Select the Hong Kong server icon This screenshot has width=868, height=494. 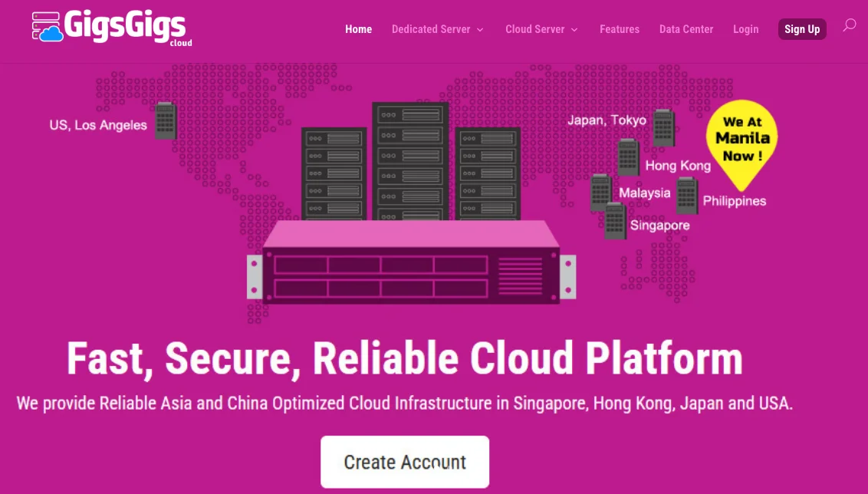point(628,157)
